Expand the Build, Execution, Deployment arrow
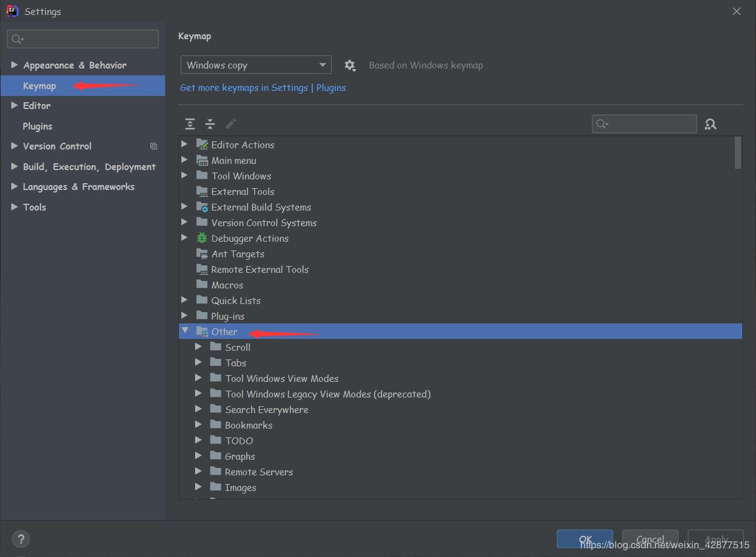 [x=14, y=166]
